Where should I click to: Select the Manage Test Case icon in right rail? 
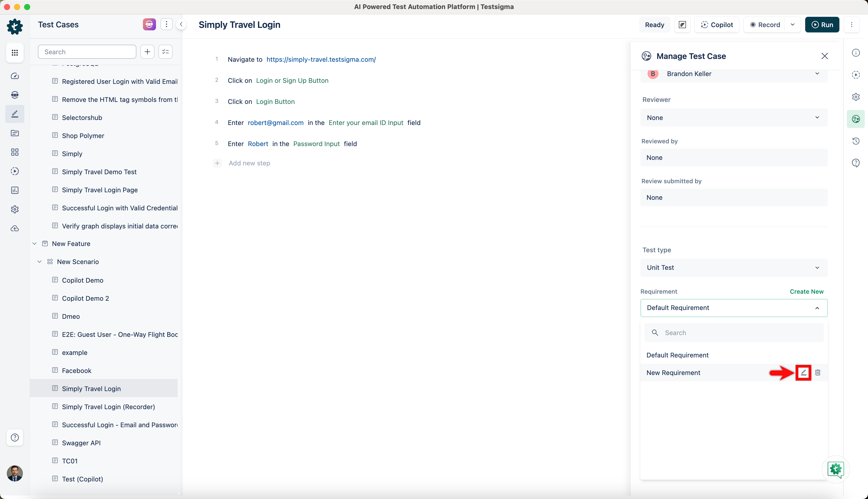pyautogui.click(x=856, y=119)
